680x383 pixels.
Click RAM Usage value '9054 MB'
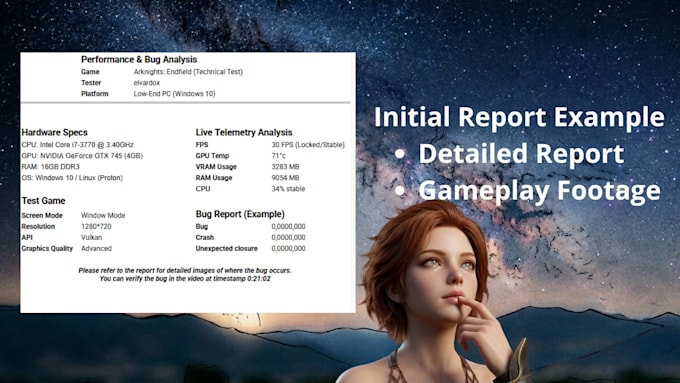pos(285,177)
